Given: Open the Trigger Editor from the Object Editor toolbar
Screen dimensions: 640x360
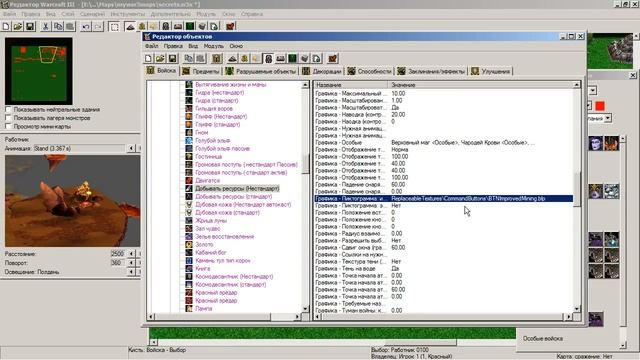Looking at the screenshot, I should tap(244, 58).
